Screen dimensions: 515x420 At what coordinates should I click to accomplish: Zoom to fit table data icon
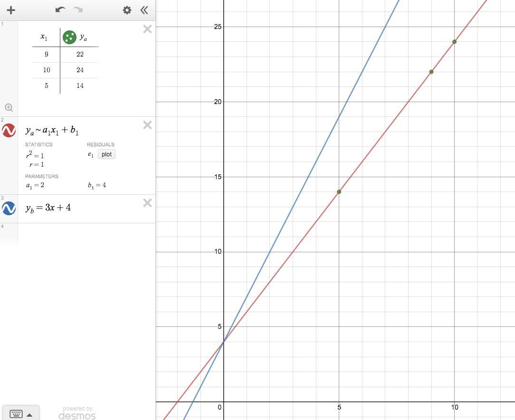9,107
